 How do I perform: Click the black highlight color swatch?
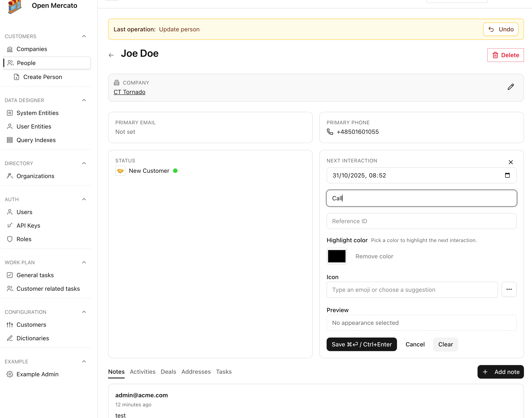click(x=337, y=256)
